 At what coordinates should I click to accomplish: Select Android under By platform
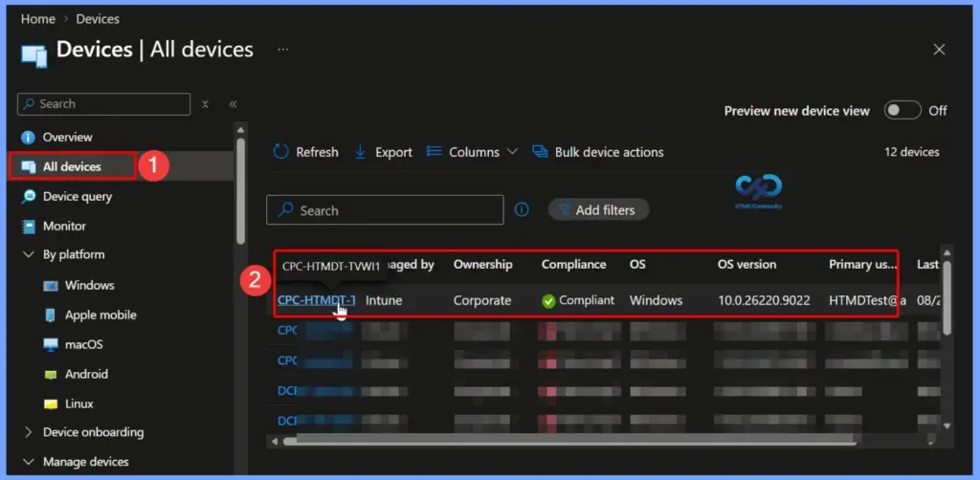pyautogui.click(x=86, y=374)
